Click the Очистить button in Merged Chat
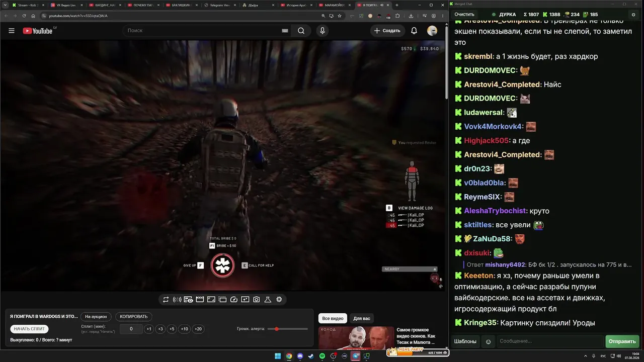Viewport: 644px width, 362px height. coord(464,15)
